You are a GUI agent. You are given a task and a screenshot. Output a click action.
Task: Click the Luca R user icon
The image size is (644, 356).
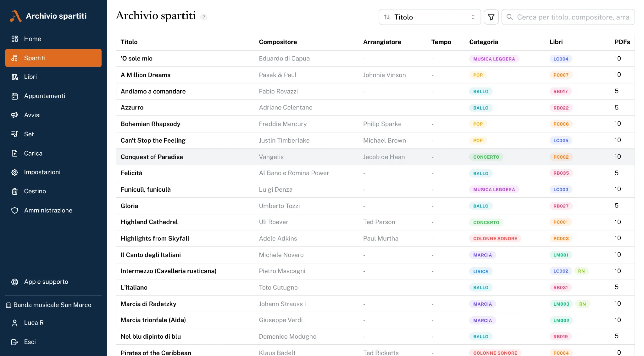[x=14, y=323]
